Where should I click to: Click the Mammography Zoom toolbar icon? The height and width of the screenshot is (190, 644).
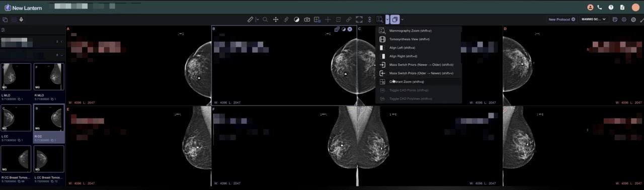(380, 20)
